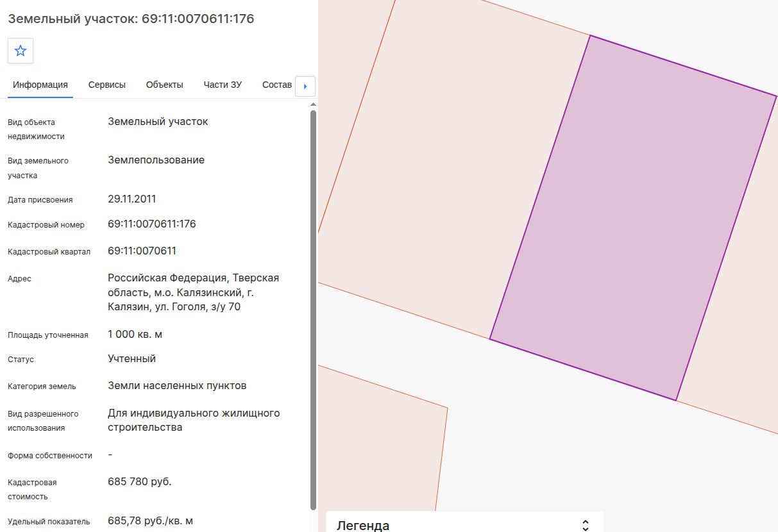
Task: Click the address text with ул. Гоголя
Action: 193,292
